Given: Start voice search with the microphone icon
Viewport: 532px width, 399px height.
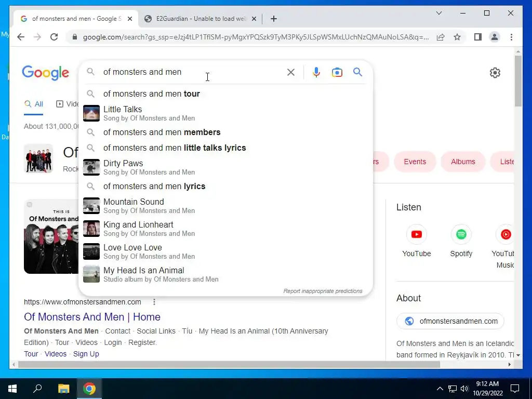Looking at the screenshot, I should point(316,72).
